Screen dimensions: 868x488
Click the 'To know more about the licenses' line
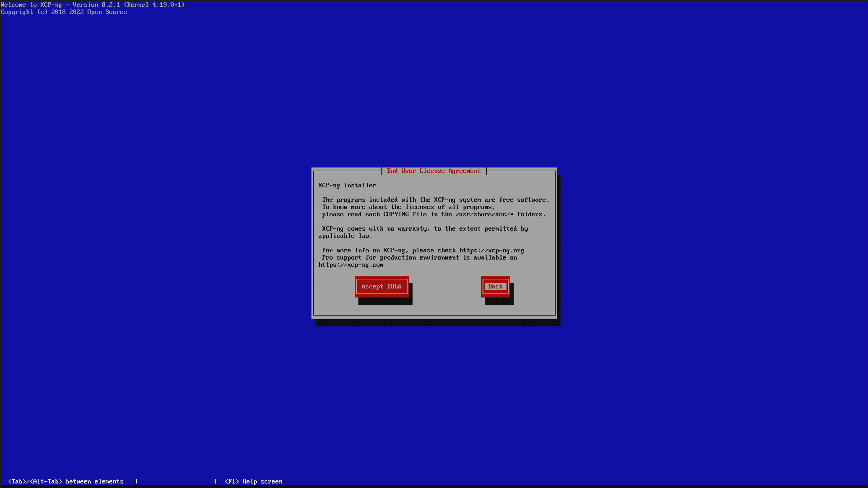[x=408, y=207]
